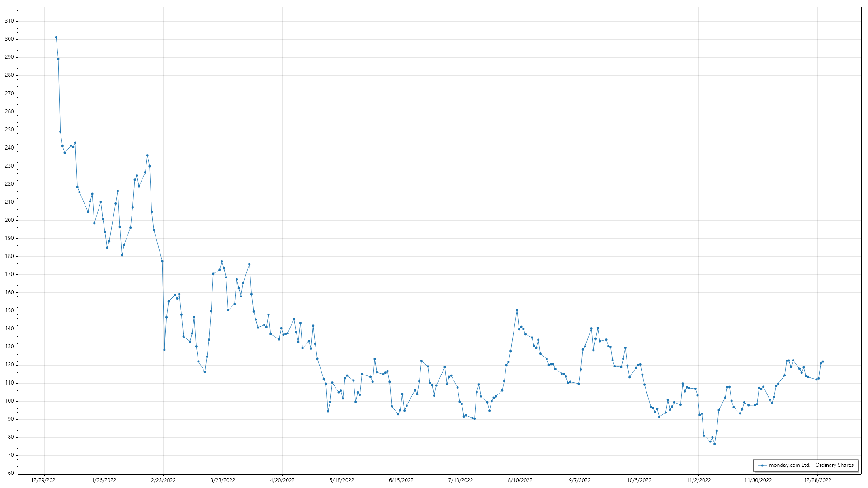868x488 pixels.
Task: Click the monday.com Ltd. - Ordinary Shares legend text
Action: coord(811,465)
